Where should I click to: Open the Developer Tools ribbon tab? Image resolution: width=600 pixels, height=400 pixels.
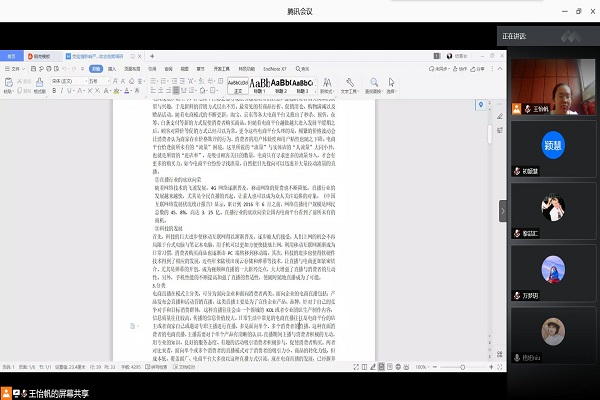coord(222,69)
